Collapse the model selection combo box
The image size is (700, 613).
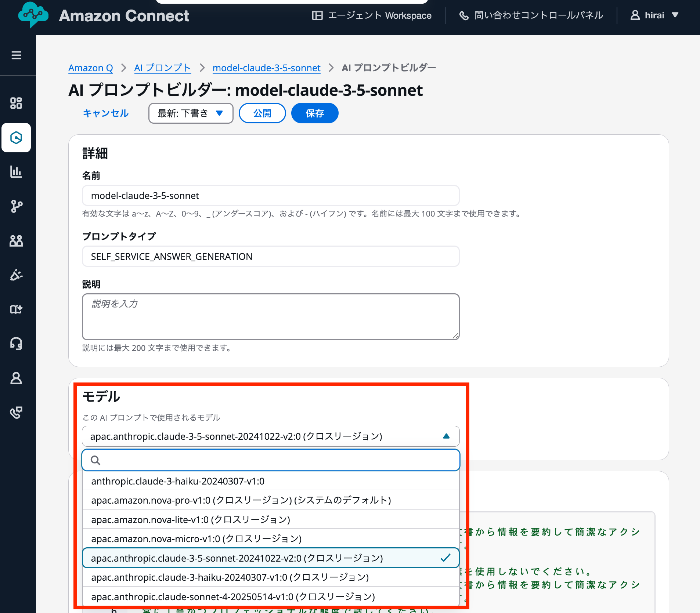pyautogui.click(x=271, y=436)
